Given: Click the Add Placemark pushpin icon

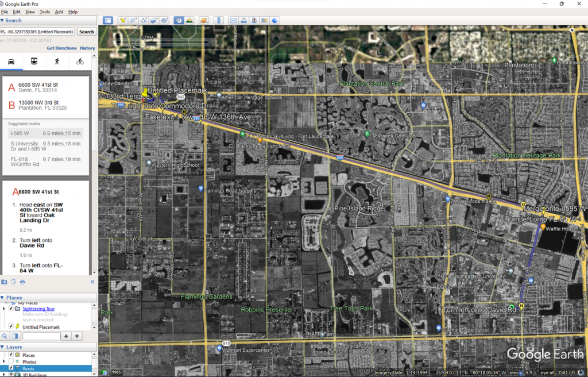Looking at the screenshot, I should pyautogui.click(x=122, y=20).
